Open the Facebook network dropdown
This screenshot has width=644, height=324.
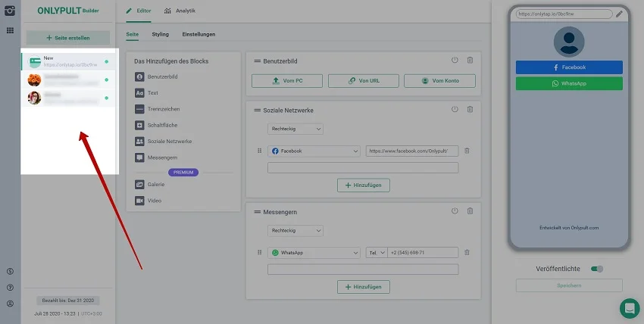[x=314, y=151]
